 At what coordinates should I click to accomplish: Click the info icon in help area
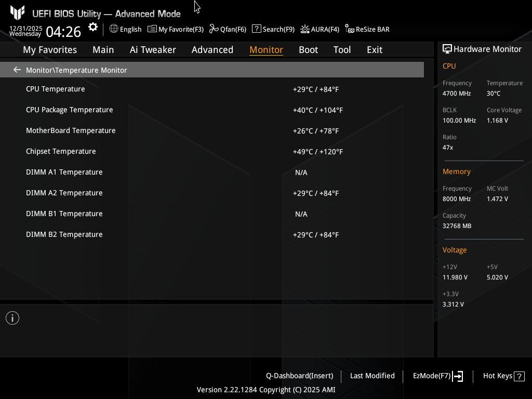tap(12, 318)
